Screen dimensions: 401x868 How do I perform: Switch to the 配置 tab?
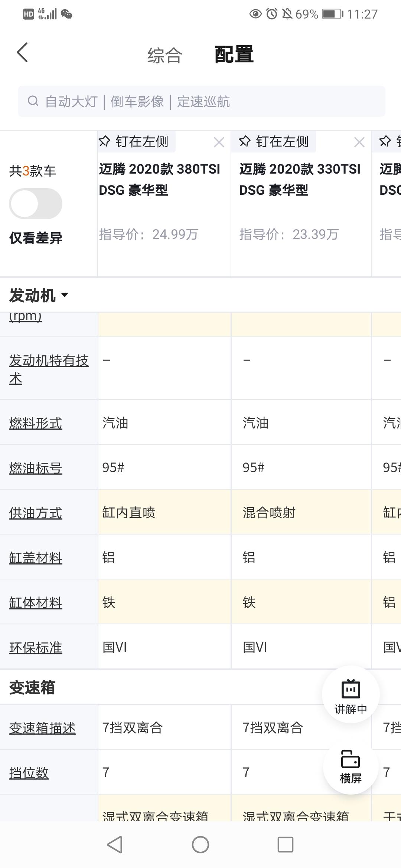tap(234, 55)
